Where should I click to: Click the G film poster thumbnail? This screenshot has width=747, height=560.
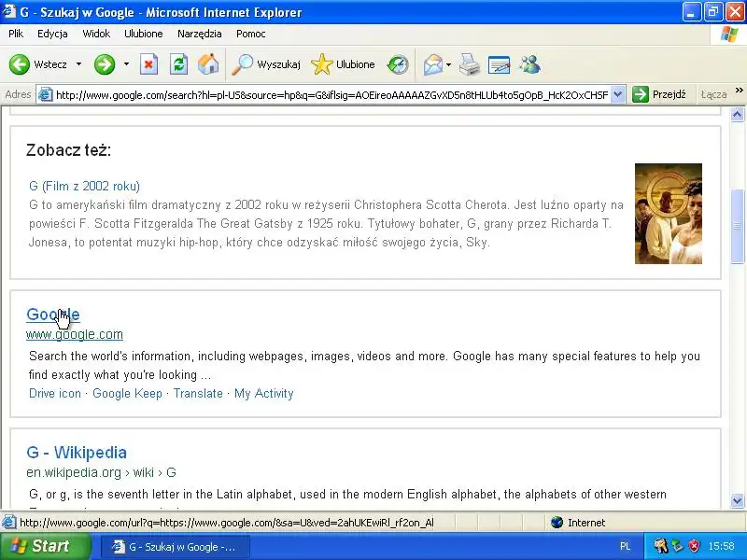[x=669, y=214]
